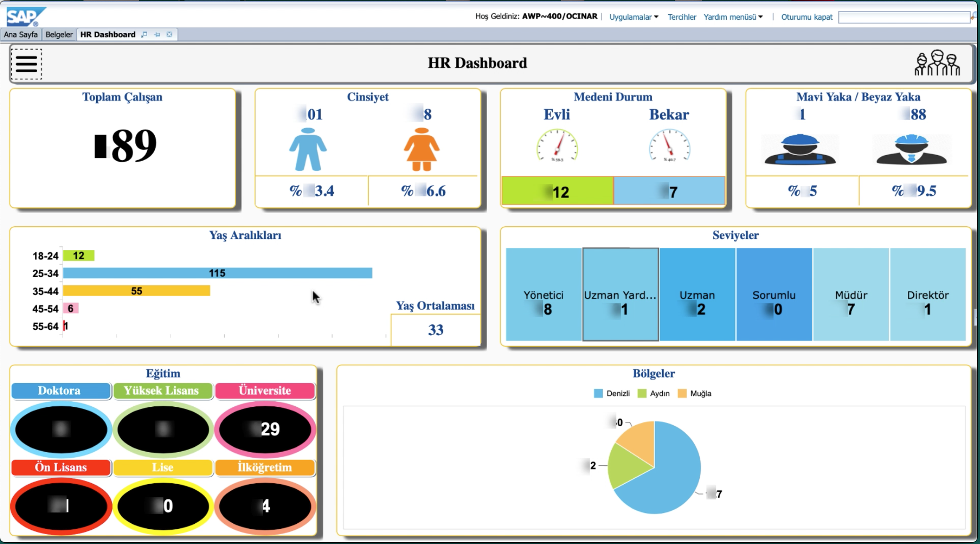
Task: Click the Bölgeler panel title
Action: coord(654,373)
